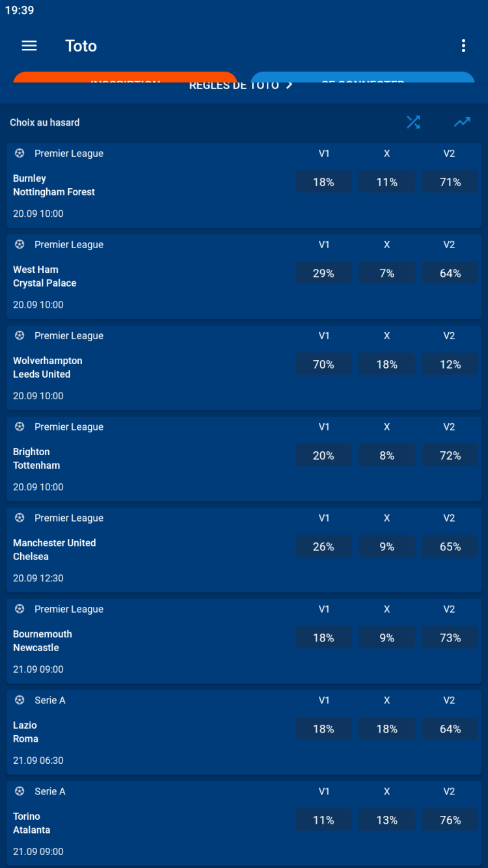Choose V1 26% for Manchester United vs Chelsea
The width and height of the screenshot is (488, 868).
pos(323,547)
